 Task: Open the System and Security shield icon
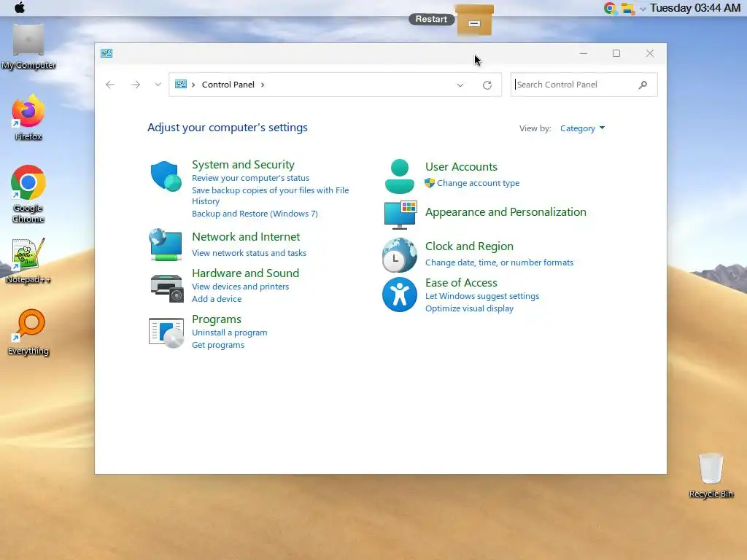pos(166,176)
